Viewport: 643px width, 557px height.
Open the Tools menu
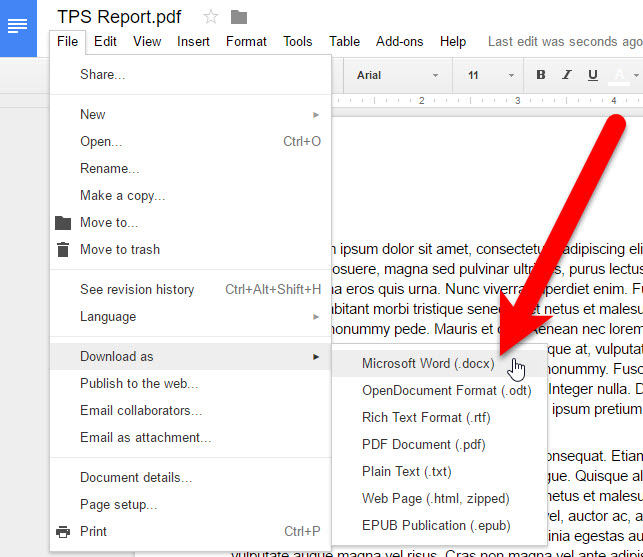coord(298,42)
